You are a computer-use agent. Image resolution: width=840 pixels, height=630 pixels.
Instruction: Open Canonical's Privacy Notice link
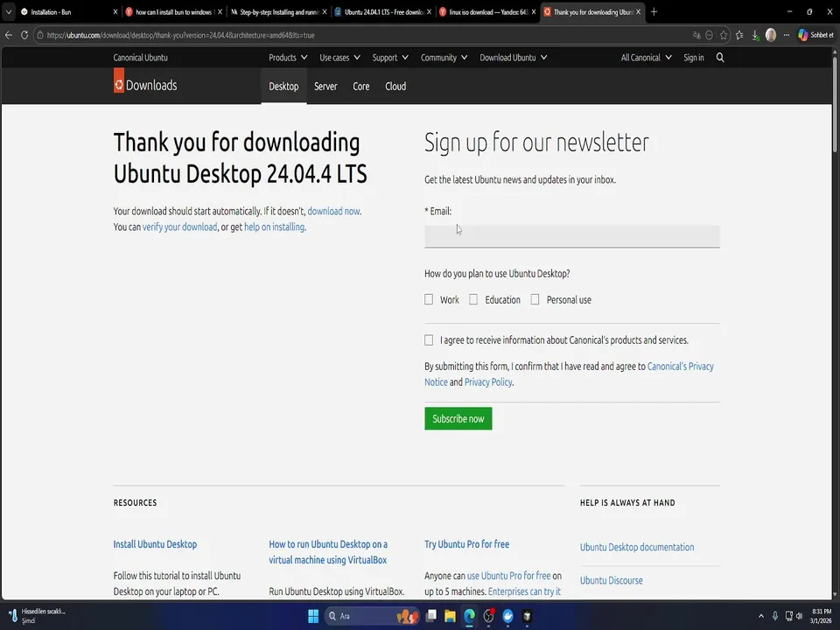tap(681, 367)
